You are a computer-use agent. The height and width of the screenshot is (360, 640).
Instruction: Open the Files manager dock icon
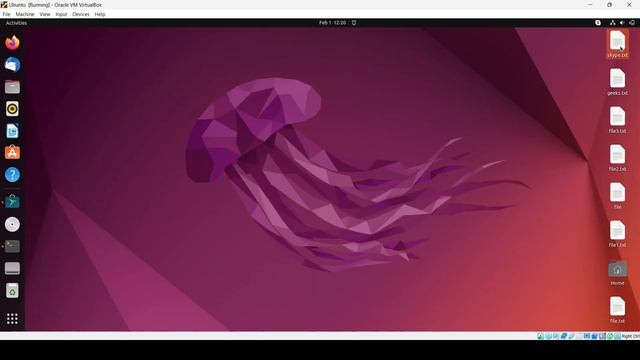pyautogui.click(x=12, y=87)
